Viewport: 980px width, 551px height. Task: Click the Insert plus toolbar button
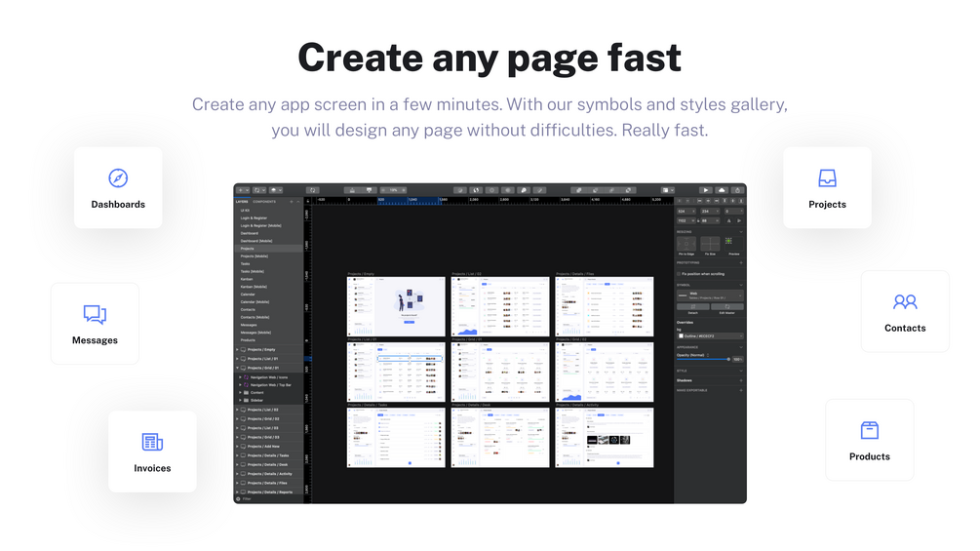coord(241,190)
